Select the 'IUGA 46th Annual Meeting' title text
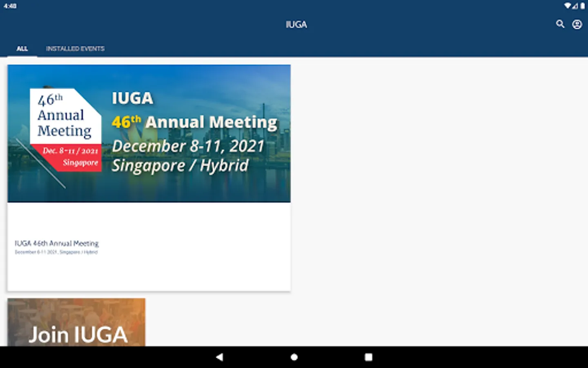The width and height of the screenshot is (588, 368). tap(57, 243)
